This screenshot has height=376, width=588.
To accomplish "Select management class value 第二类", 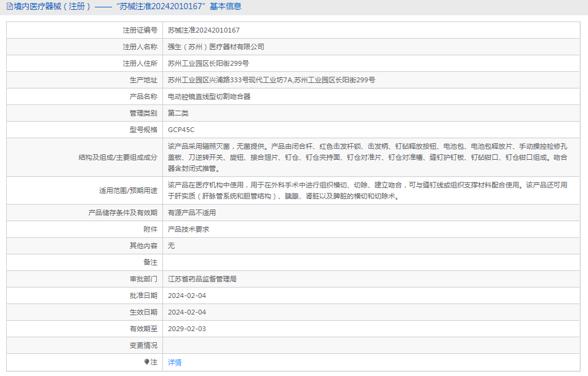I will point(178,113).
